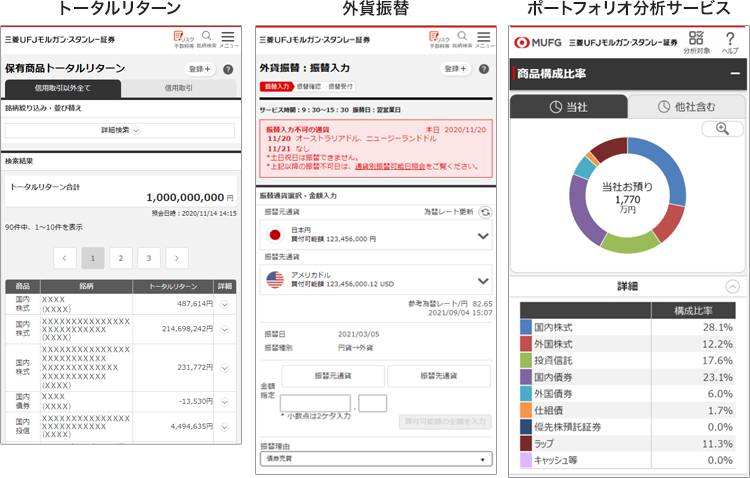Click 23.1% value for 国内債券
This screenshot has width=750, height=478.
pyautogui.click(x=717, y=378)
